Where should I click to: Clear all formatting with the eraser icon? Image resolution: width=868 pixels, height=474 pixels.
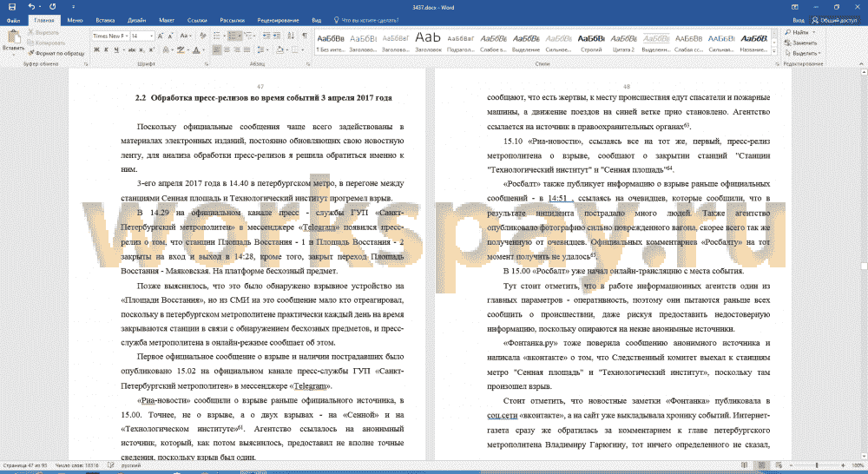coord(203,36)
